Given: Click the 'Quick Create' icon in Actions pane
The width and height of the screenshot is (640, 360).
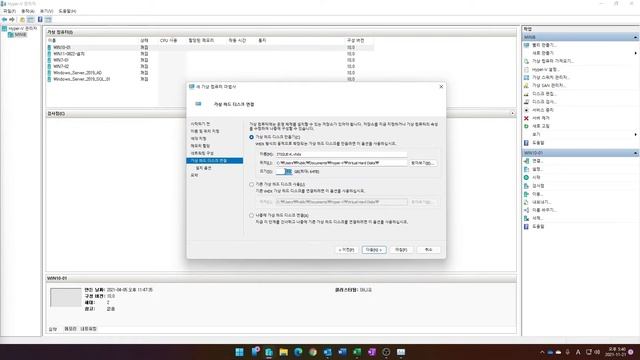Looking at the screenshot, I should pos(526,45).
